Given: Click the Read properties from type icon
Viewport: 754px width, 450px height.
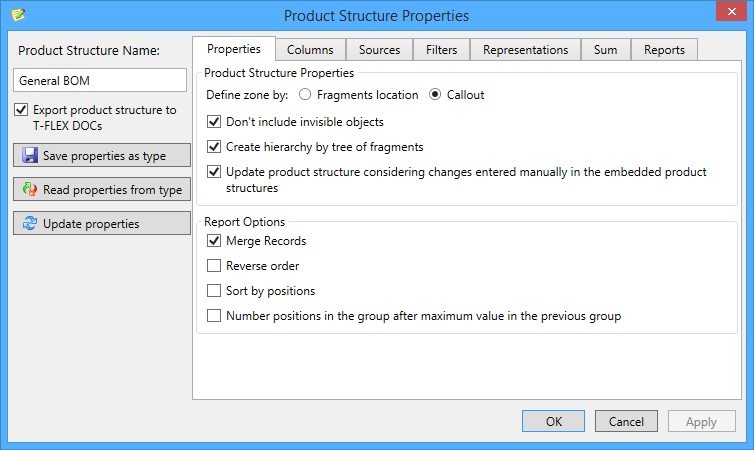Looking at the screenshot, I should pyautogui.click(x=30, y=189).
